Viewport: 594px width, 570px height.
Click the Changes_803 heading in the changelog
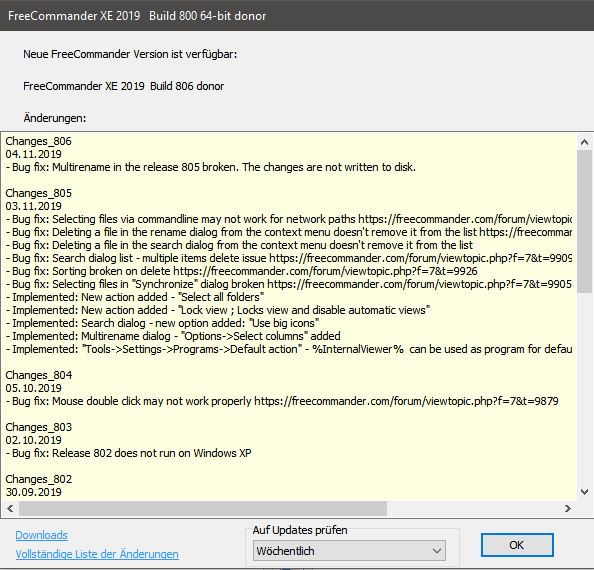click(x=38, y=427)
